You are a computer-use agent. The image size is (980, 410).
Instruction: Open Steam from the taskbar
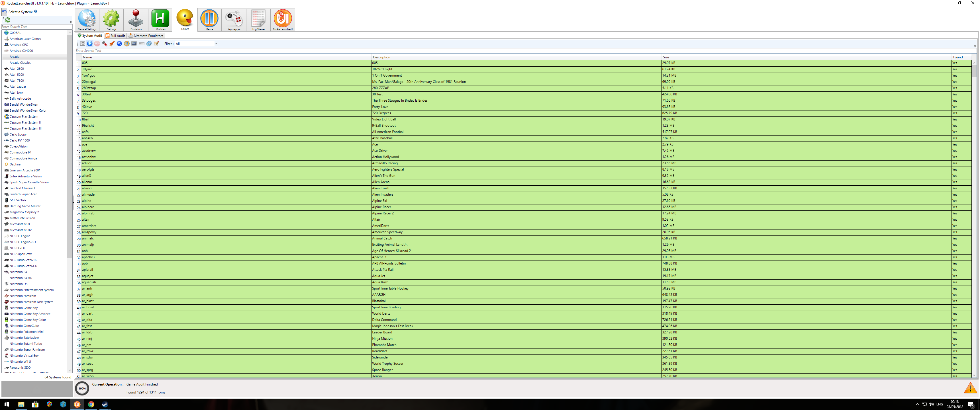[x=105, y=404]
